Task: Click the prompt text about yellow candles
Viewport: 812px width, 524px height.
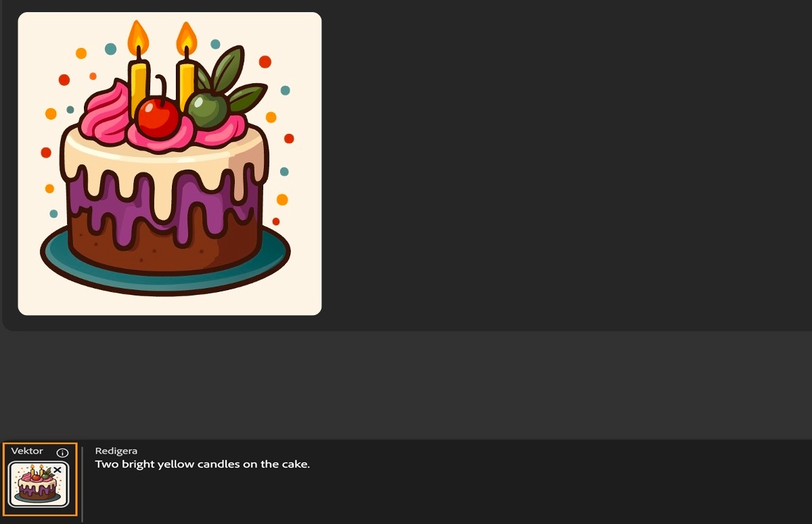Action: (202, 465)
